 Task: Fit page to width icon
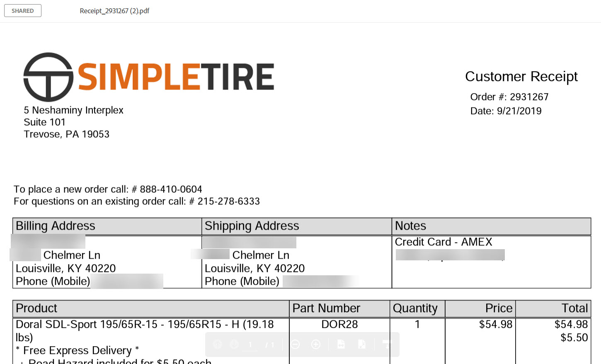pos(341,344)
